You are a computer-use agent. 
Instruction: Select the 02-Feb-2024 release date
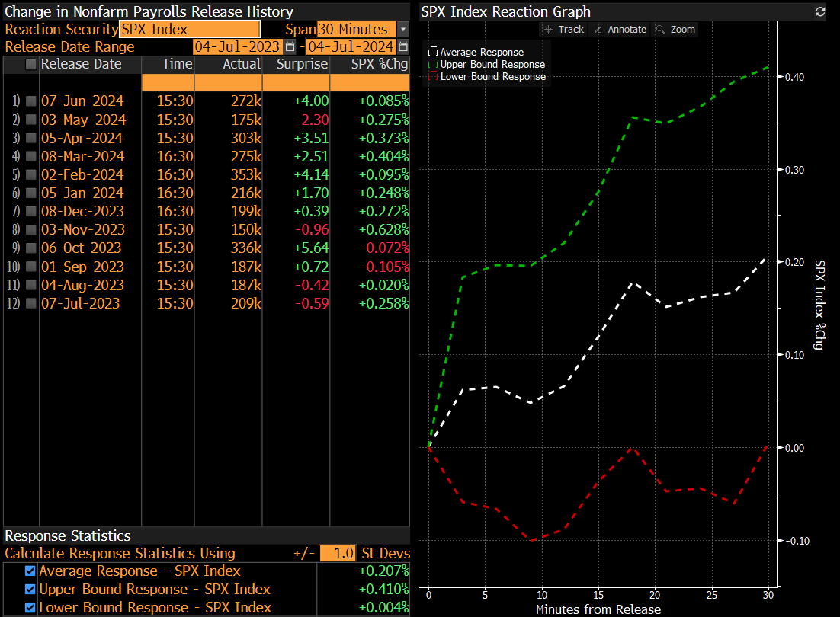point(82,174)
